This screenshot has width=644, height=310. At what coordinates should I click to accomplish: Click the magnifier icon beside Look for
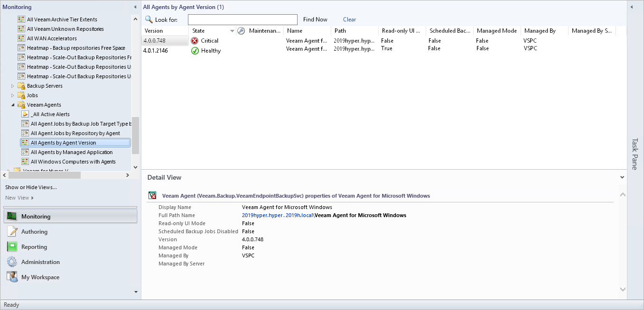tap(149, 19)
